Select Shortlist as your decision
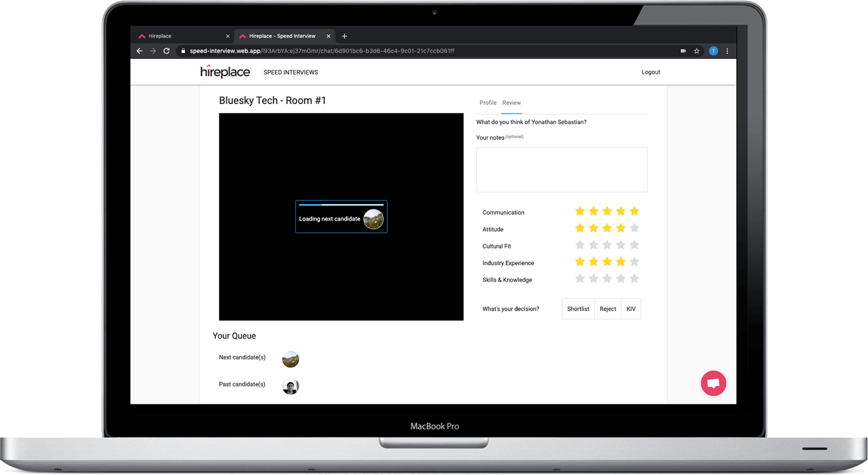 578,309
